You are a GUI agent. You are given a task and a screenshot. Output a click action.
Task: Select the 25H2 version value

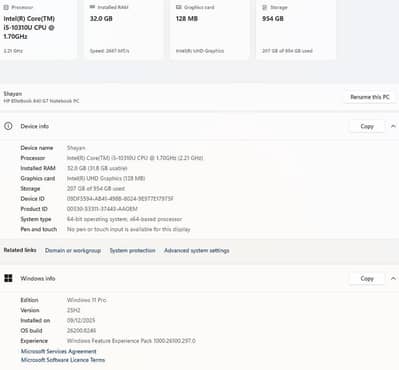pos(73,310)
